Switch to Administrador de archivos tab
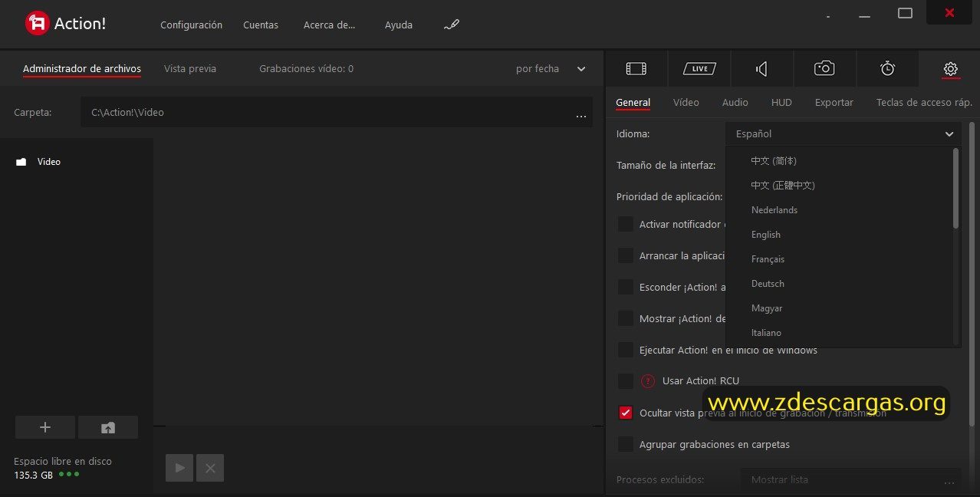This screenshot has width=980, height=497. (x=82, y=69)
